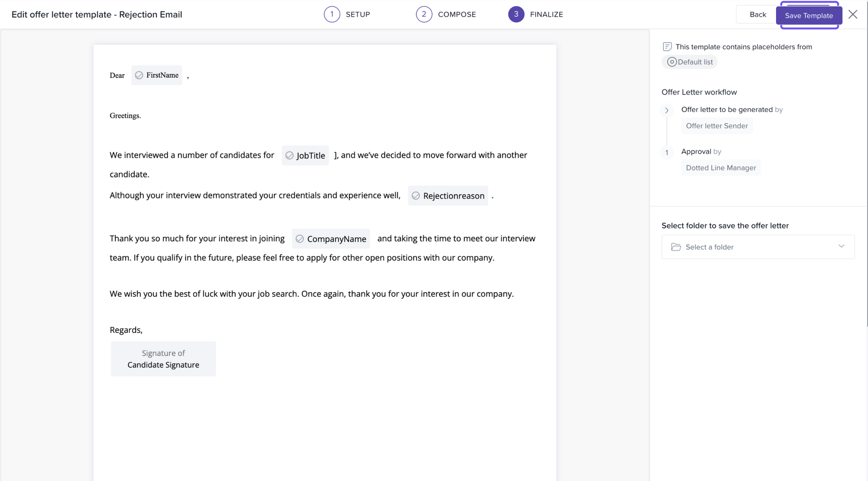Click the Dotted Line Manager approver tag
The height and width of the screenshot is (481, 868).
tap(721, 168)
